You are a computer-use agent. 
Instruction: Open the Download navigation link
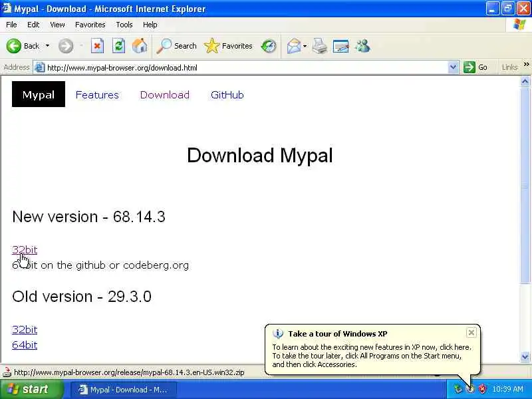coord(164,94)
